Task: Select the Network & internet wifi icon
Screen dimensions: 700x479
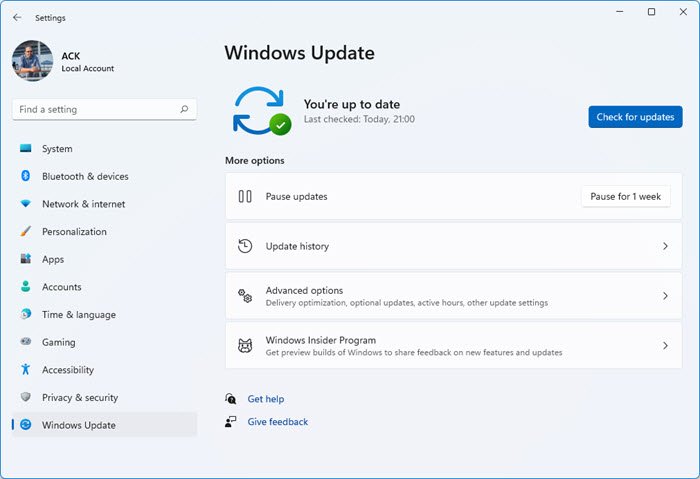Action: (26, 204)
